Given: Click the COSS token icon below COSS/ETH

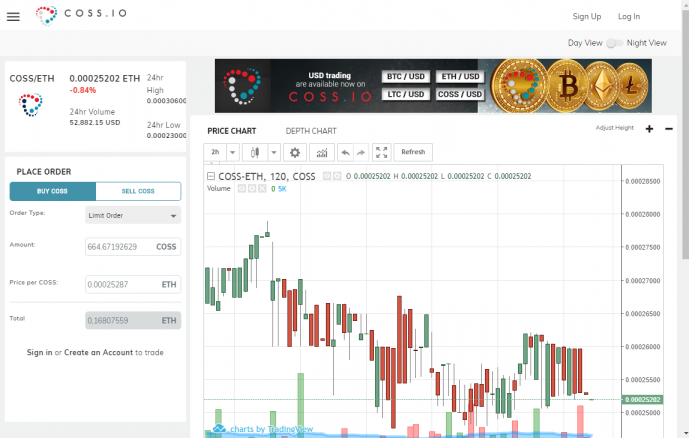Looking at the screenshot, I should [30, 105].
